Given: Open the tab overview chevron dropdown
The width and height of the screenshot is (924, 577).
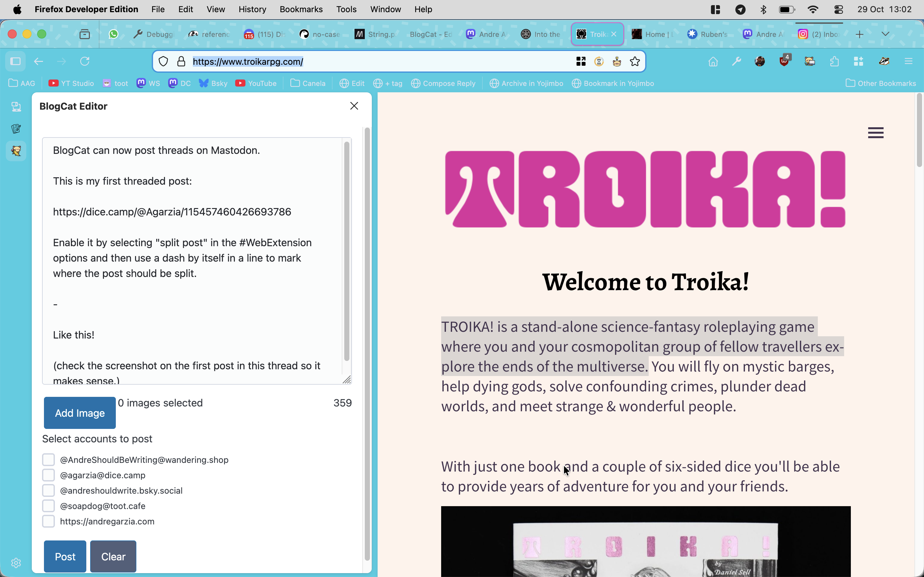Looking at the screenshot, I should coord(886,34).
